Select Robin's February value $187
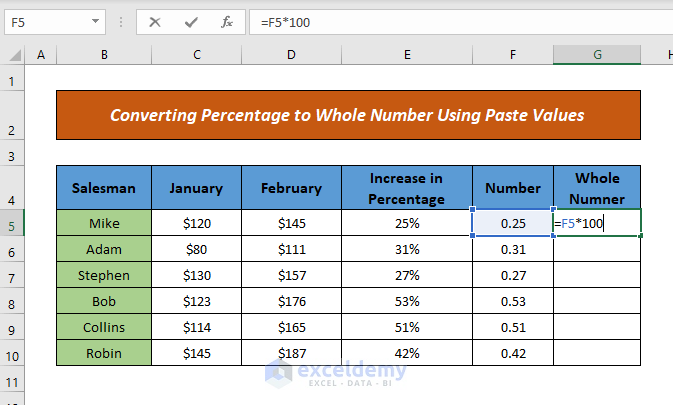 (x=291, y=353)
